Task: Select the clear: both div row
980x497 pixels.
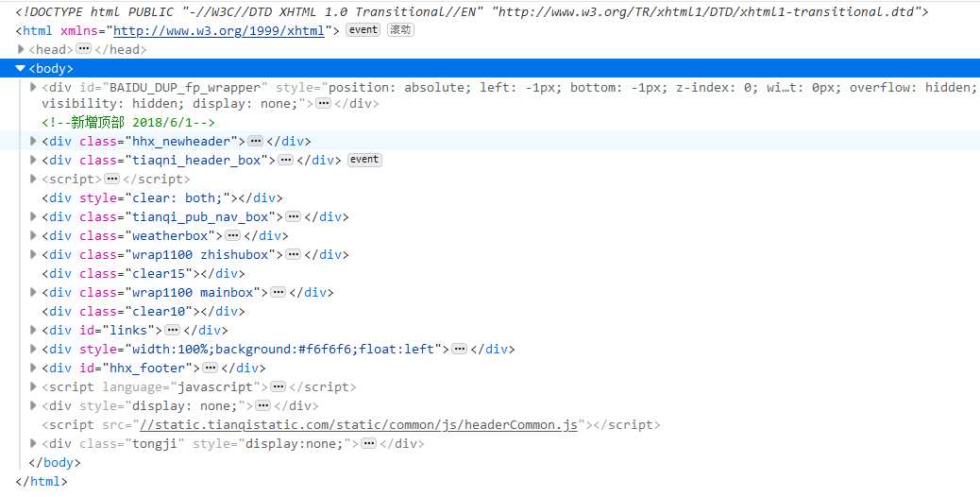Action: [x=162, y=197]
